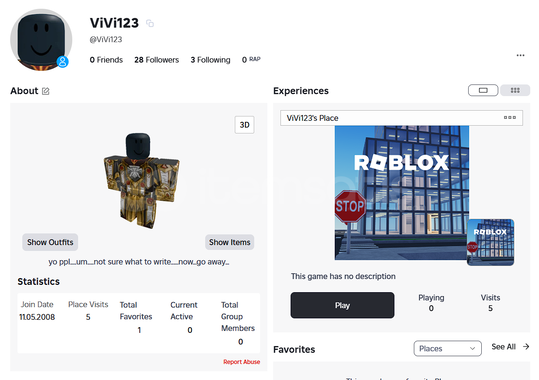Open the ViVi123's Place three-dot menu

510,118
